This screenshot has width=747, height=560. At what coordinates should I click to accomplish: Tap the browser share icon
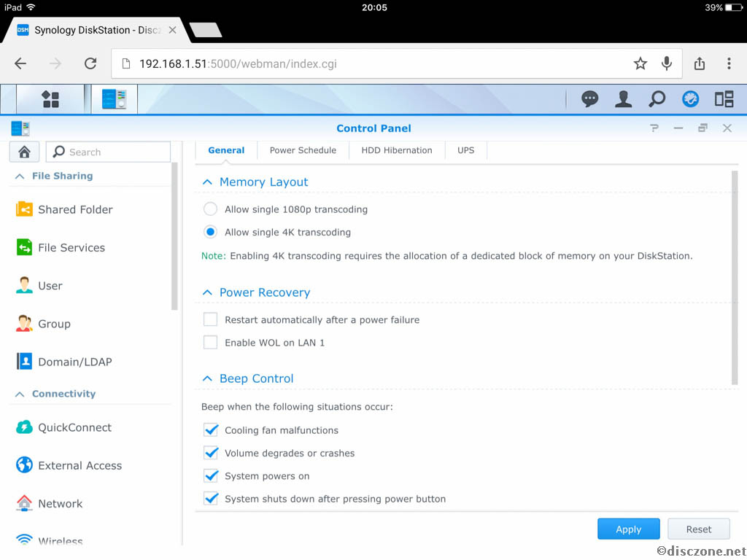tap(700, 63)
